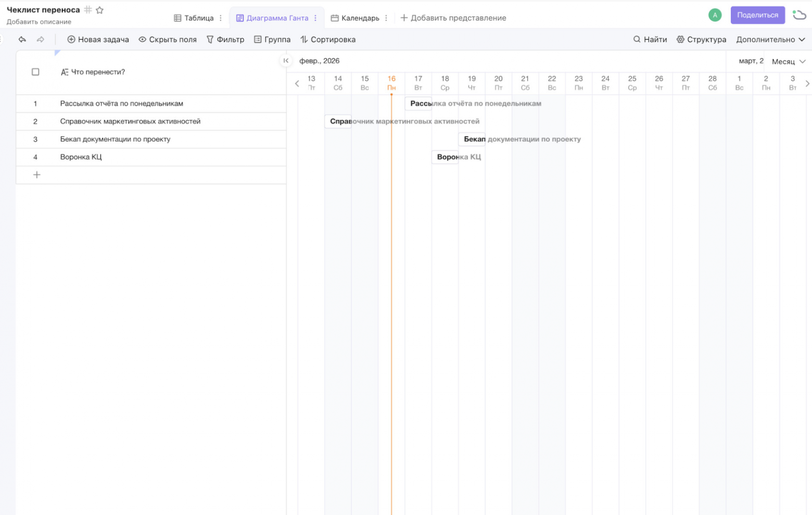Click the undo arrow icon
The image size is (812, 515).
22,39
